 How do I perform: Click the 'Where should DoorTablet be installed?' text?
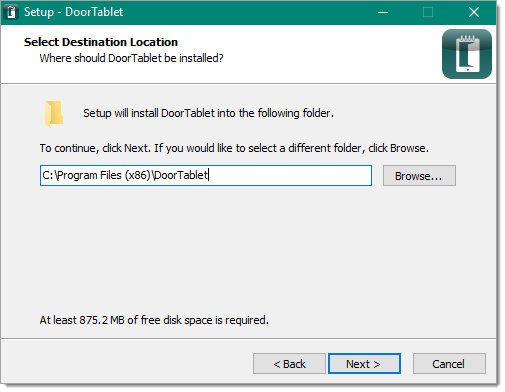(131, 58)
